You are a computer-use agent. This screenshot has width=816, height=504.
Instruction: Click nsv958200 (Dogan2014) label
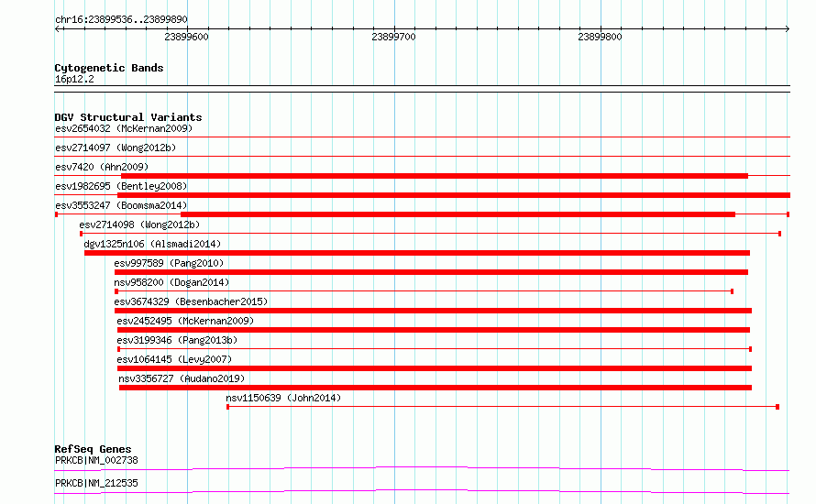point(171,282)
